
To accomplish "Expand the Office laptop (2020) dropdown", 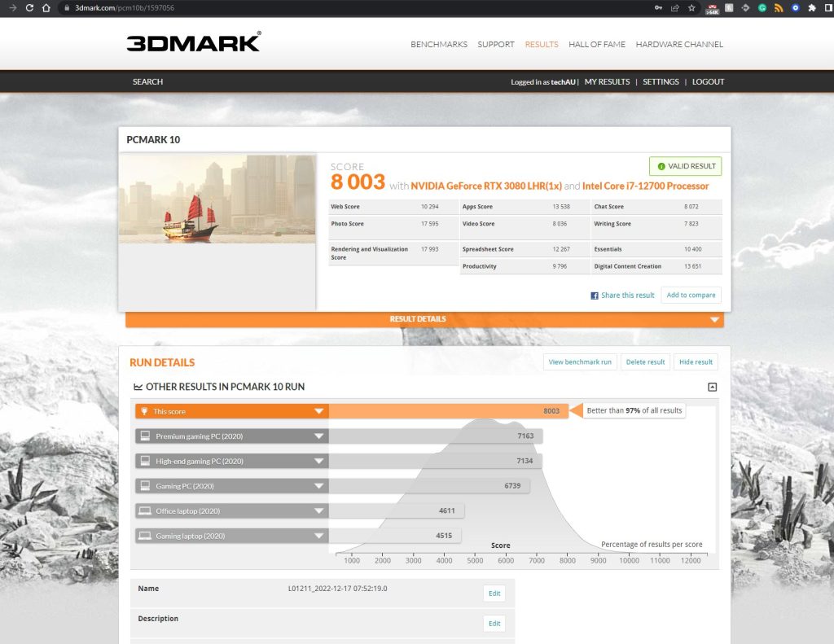I will (x=318, y=510).
